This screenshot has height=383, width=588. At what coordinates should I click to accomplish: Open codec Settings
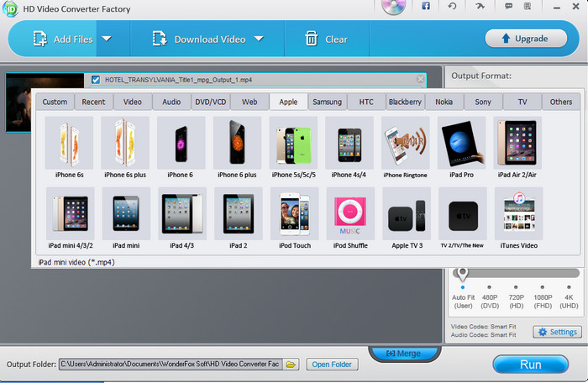tap(557, 332)
